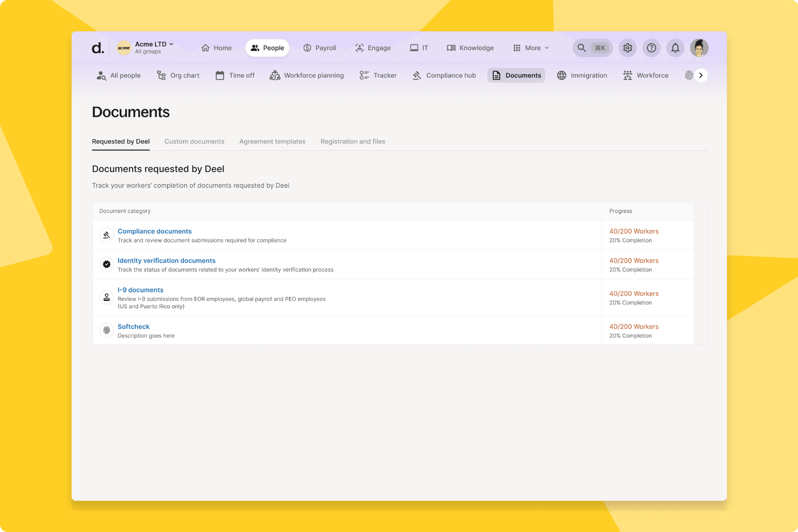Open the Compliance documents link

click(x=154, y=231)
